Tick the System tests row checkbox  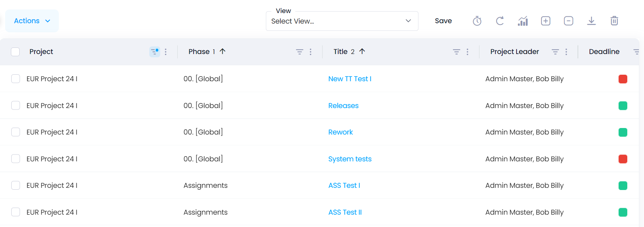point(16,159)
